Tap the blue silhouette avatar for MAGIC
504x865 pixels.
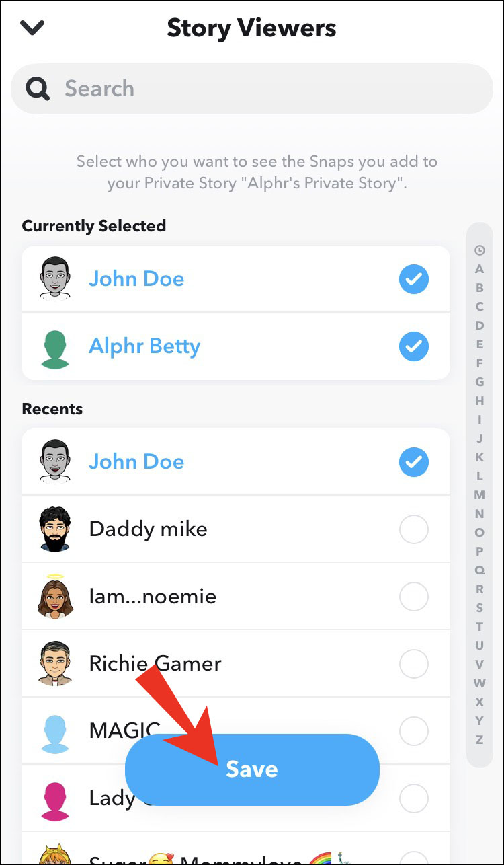[x=54, y=731]
